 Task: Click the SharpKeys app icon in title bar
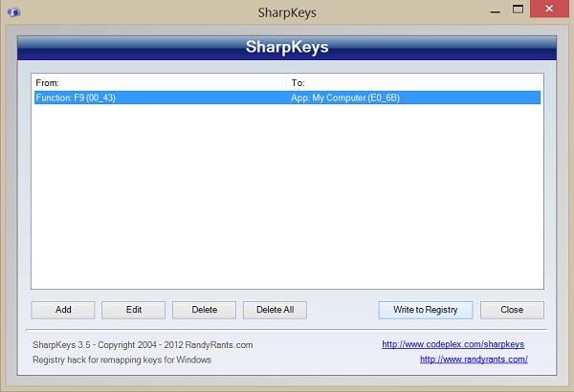click(x=13, y=12)
